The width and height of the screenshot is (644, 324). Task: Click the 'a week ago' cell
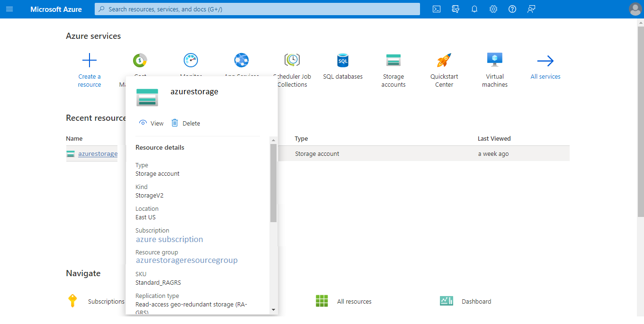click(x=493, y=153)
